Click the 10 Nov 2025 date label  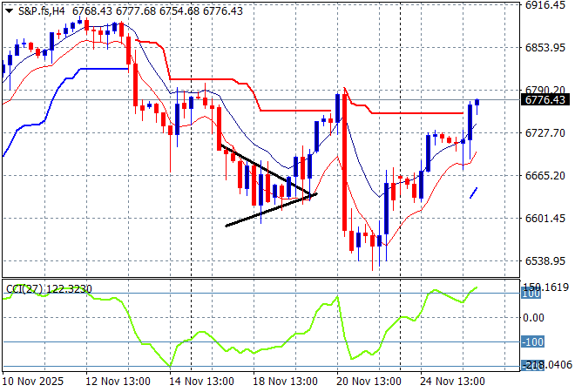coord(32,382)
